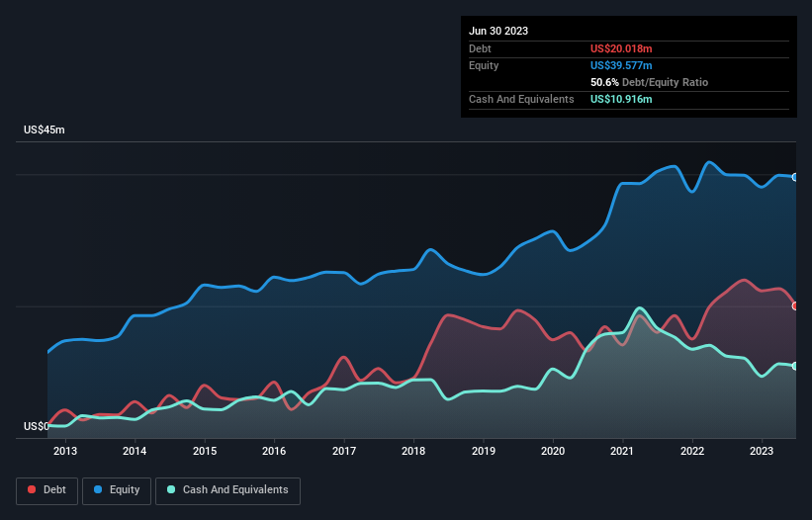This screenshot has width=812, height=520.
Task: Select the 2022 x-axis label
Action: tap(692, 451)
